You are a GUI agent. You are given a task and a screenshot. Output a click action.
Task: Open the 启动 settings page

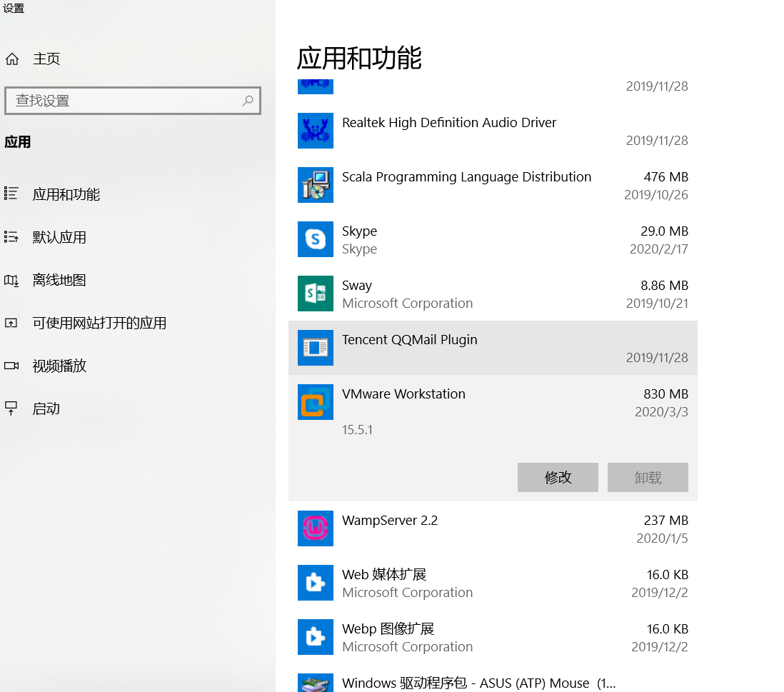coord(46,408)
